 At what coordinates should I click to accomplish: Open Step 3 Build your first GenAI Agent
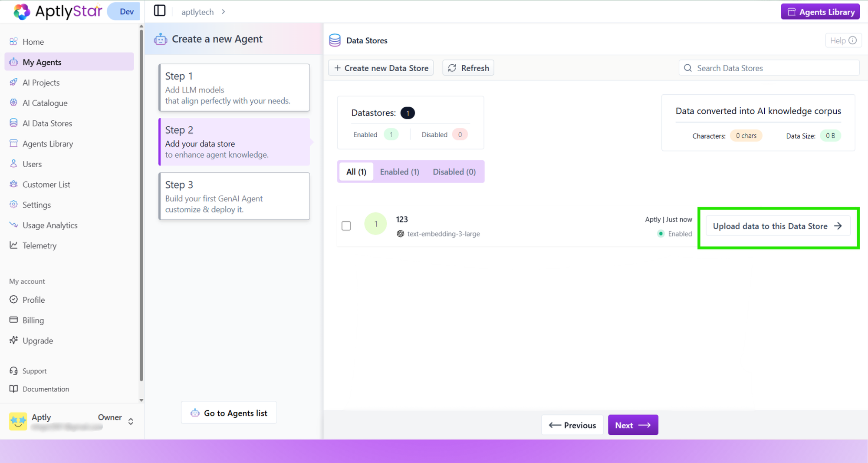pyautogui.click(x=234, y=196)
